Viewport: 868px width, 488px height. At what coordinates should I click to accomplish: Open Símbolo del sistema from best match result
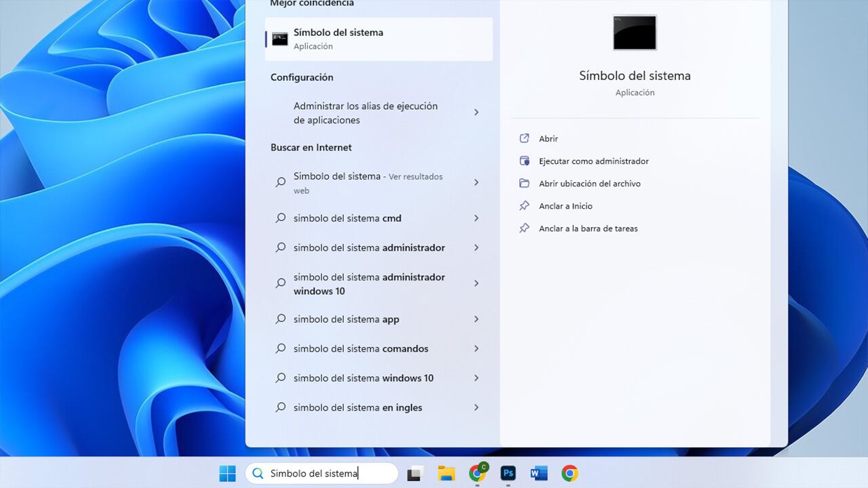[338, 39]
